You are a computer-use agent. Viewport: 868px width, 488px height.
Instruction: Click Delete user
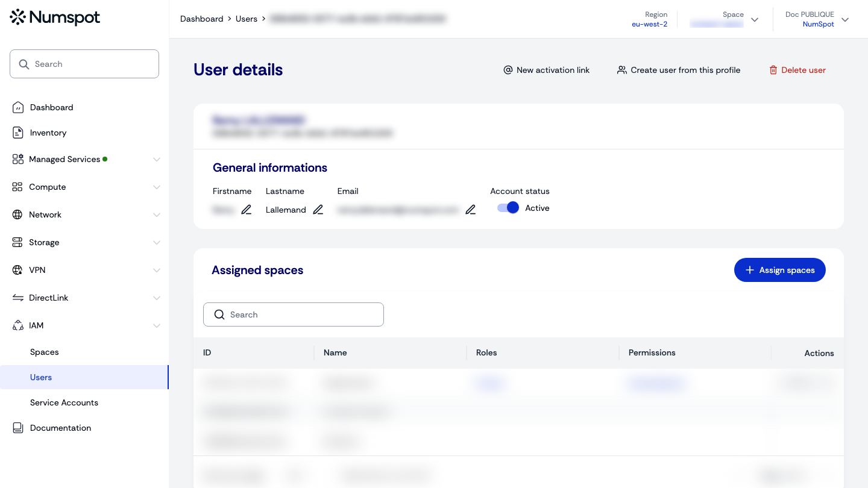tap(797, 70)
